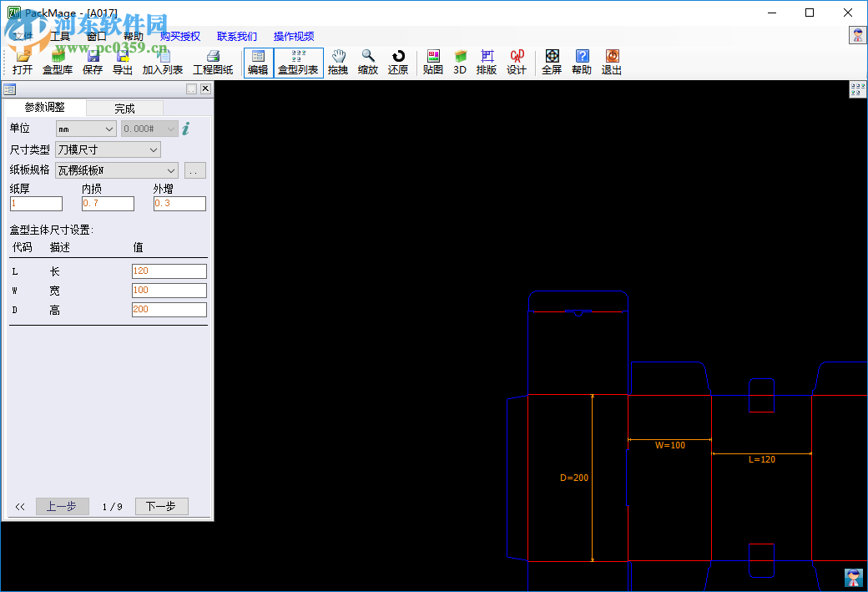The image size is (868, 592).
Task: Open a box template with the 打开 icon
Action: [x=22, y=63]
